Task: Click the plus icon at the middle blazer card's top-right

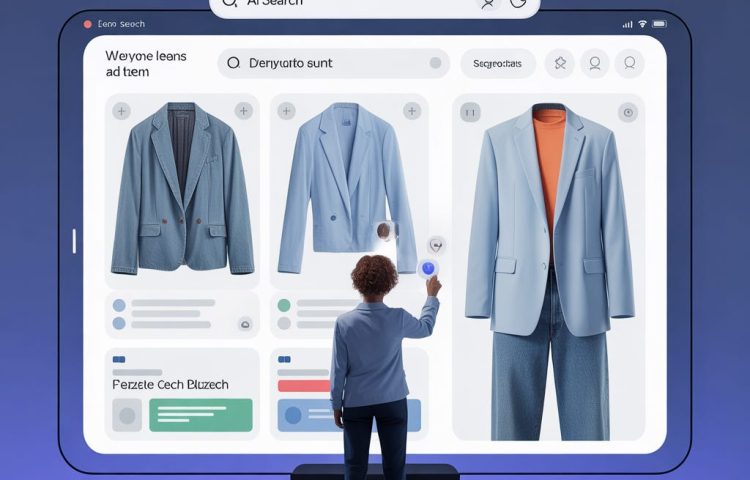Action: pyautogui.click(x=409, y=111)
